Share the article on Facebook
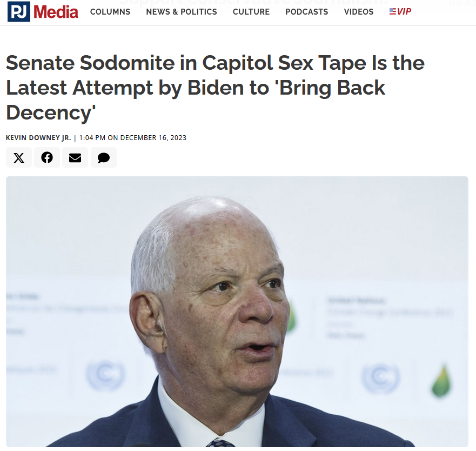This screenshot has height=451, width=476. (x=47, y=158)
